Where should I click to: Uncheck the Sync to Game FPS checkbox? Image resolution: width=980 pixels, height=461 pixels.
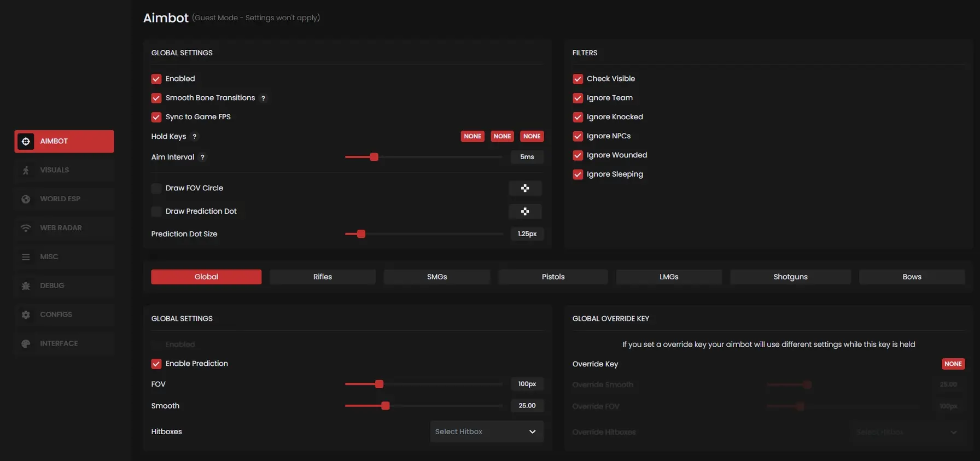click(156, 117)
